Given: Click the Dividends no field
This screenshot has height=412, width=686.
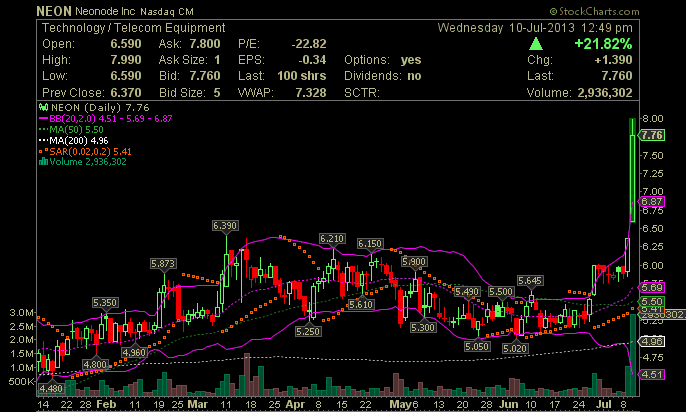Looking at the screenshot, I should coord(383,76).
